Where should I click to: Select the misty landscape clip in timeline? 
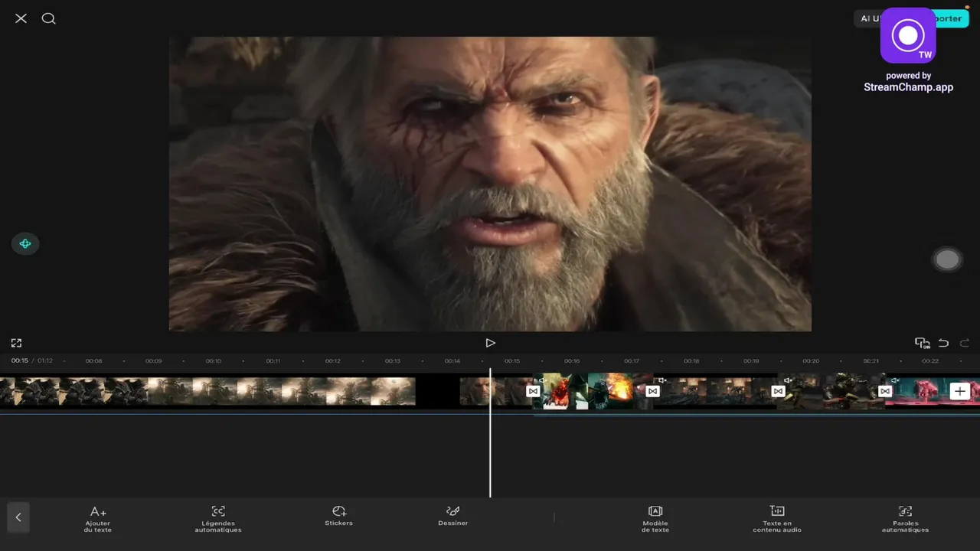tap(282, 391)
